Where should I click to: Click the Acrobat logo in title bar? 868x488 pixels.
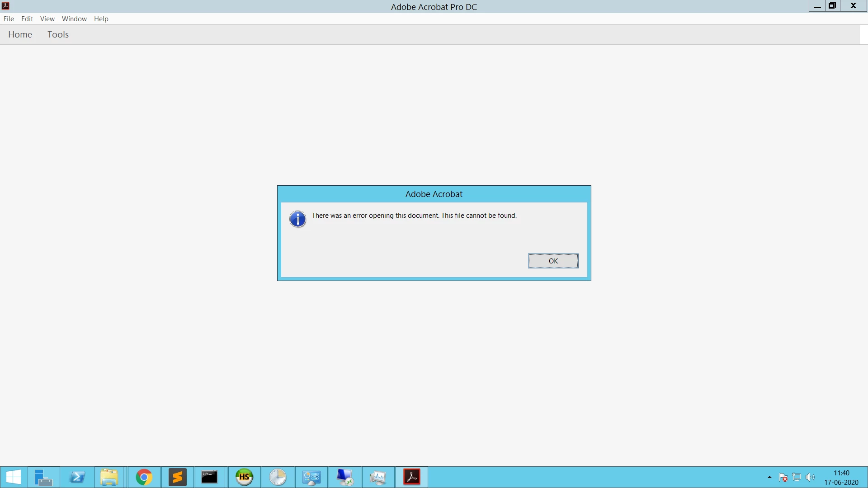(6, 6)
